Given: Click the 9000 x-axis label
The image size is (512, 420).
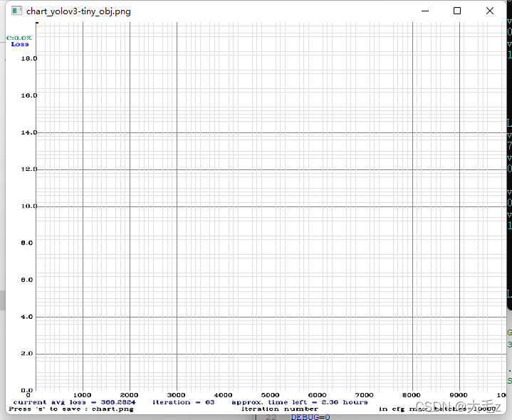Looking at the screenshot, I should point(459,395).
